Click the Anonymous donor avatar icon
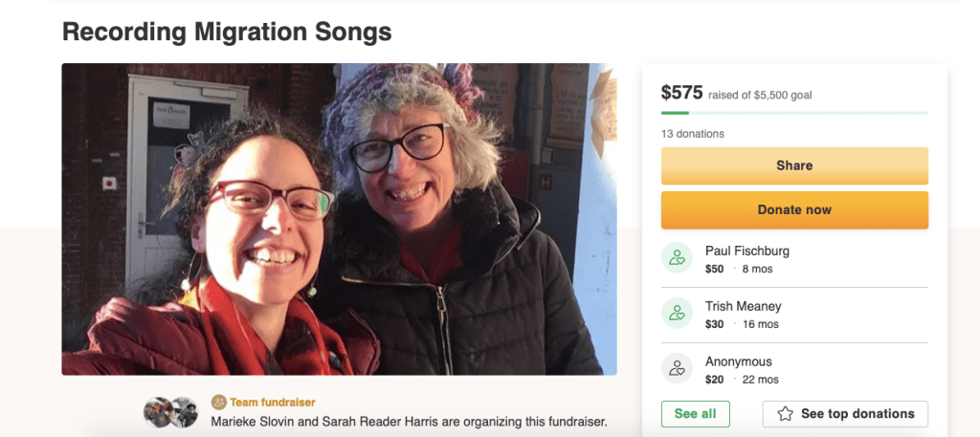Viewport: 980px width, 437px height. click(678, 369)
